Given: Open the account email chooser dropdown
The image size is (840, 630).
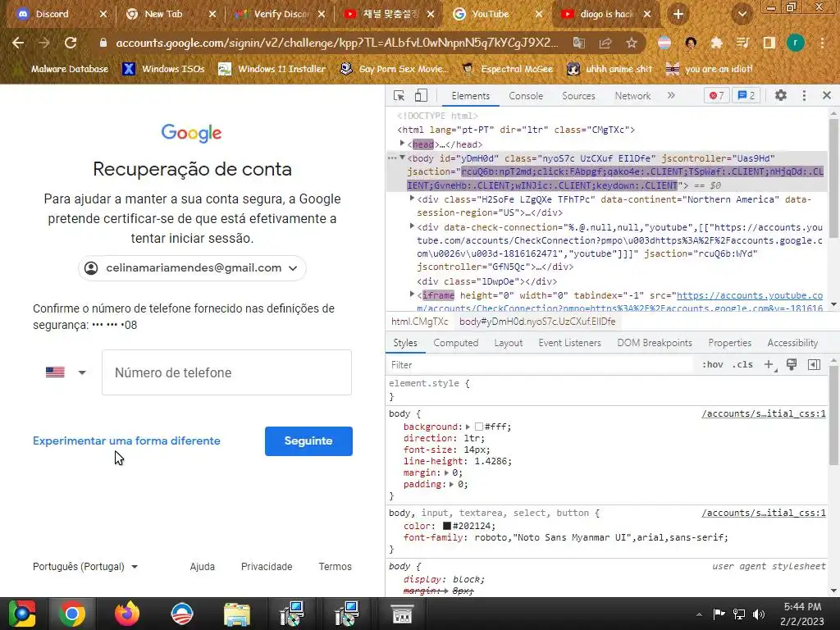Looking at the screenshot, I should click(192, 268).
